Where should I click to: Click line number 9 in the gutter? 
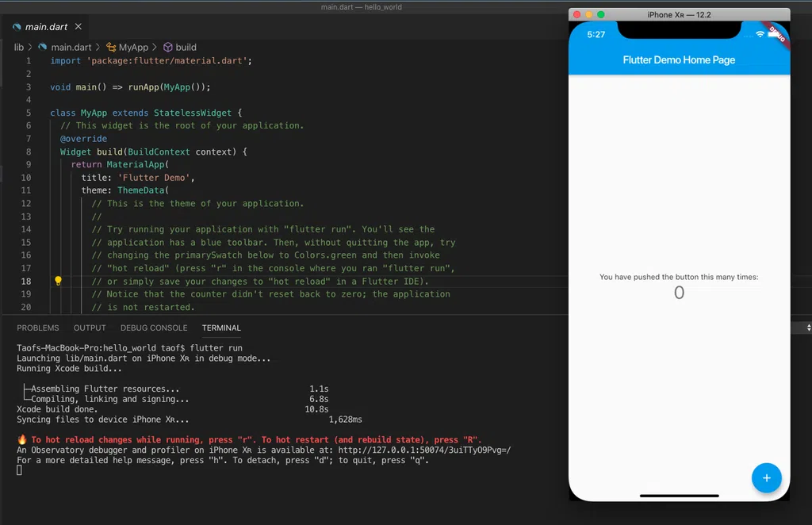(x=29, y=164)
